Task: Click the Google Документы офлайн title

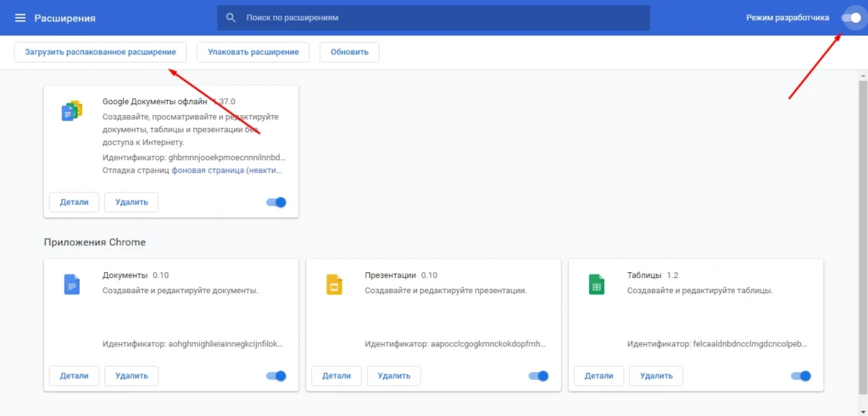Action: (155, 102)
